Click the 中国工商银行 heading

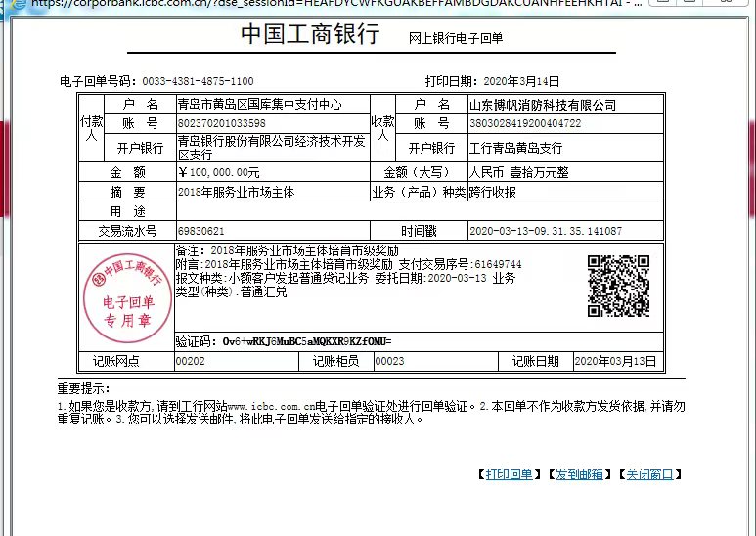310,34
